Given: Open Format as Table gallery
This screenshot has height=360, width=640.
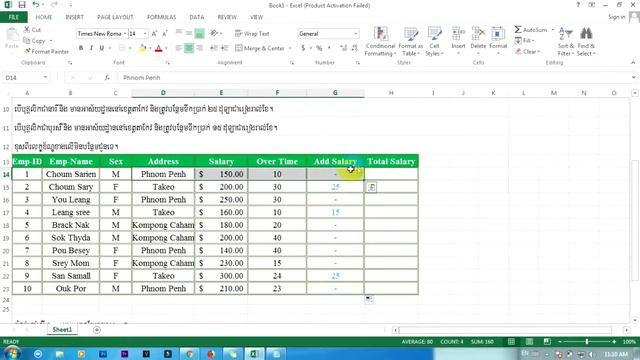Looking at the screenshot, I should pos(411,42).
